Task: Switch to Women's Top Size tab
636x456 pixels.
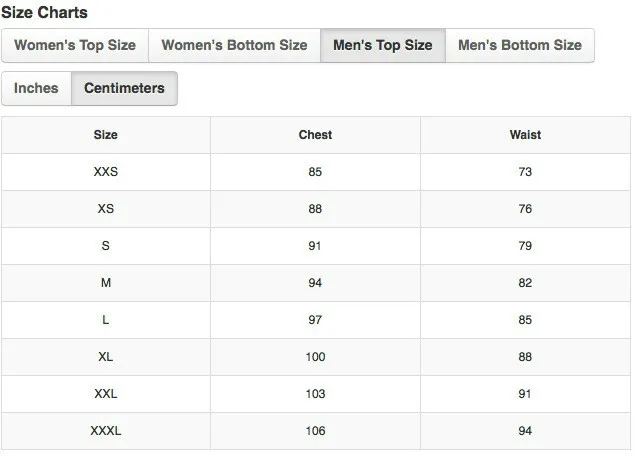Action: tap(75, 45)
